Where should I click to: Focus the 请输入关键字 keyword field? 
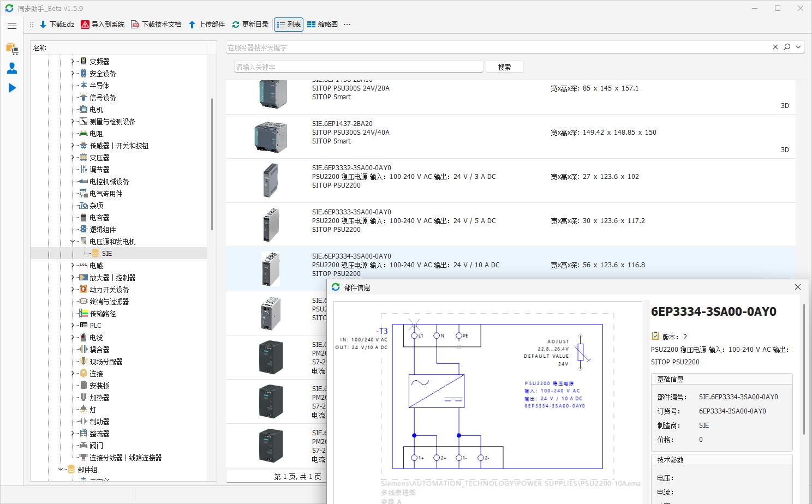(x=359, y=67)
